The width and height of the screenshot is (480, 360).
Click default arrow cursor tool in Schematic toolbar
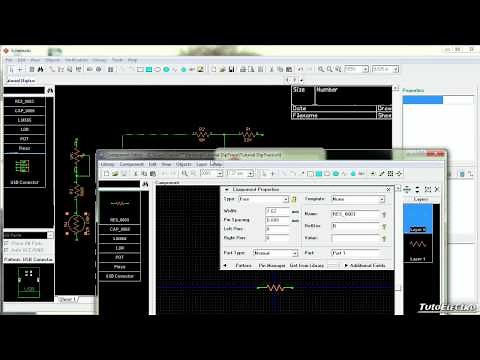coord(11,69)
